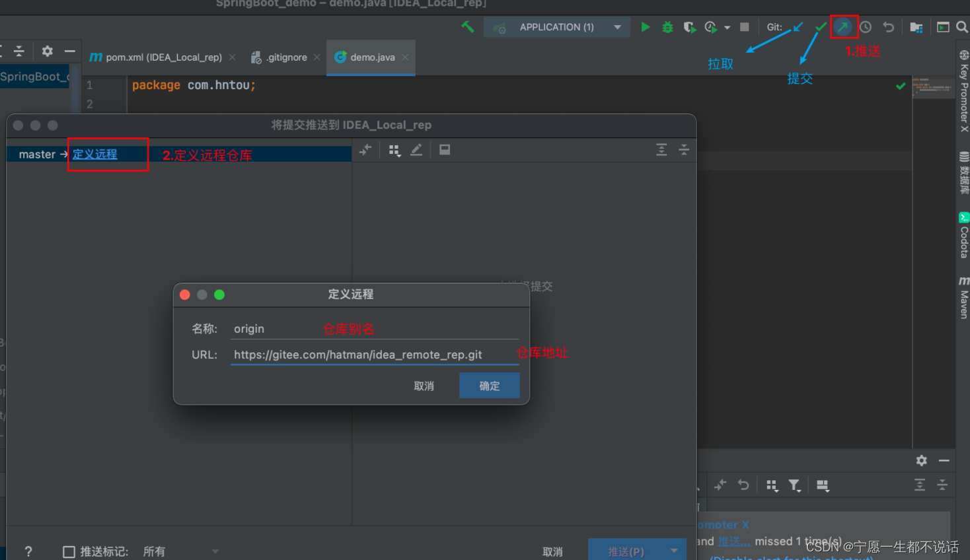Select the master branch row
The image size is (970, 560).
pos(178,155)
